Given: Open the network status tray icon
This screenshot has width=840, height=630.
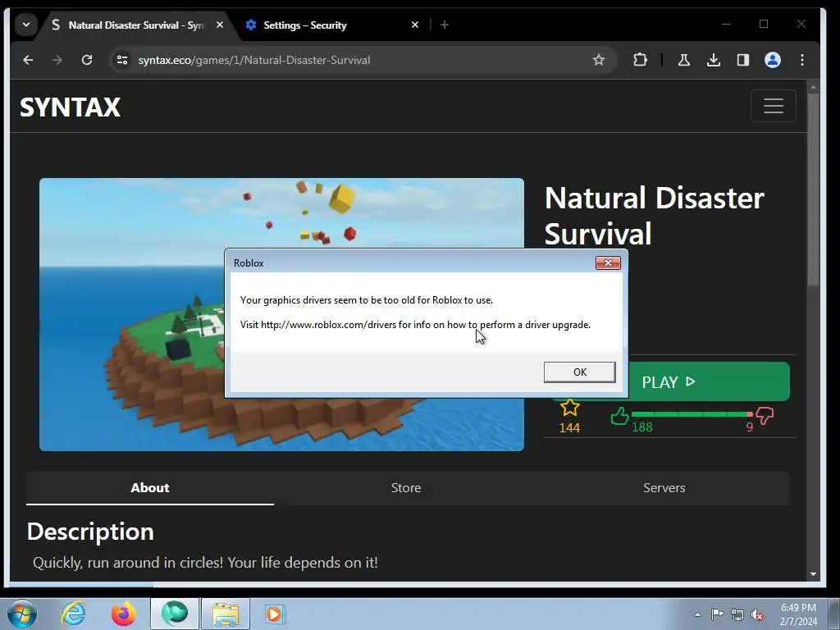Looking at the screenshot, I should [x=737, y=614].
